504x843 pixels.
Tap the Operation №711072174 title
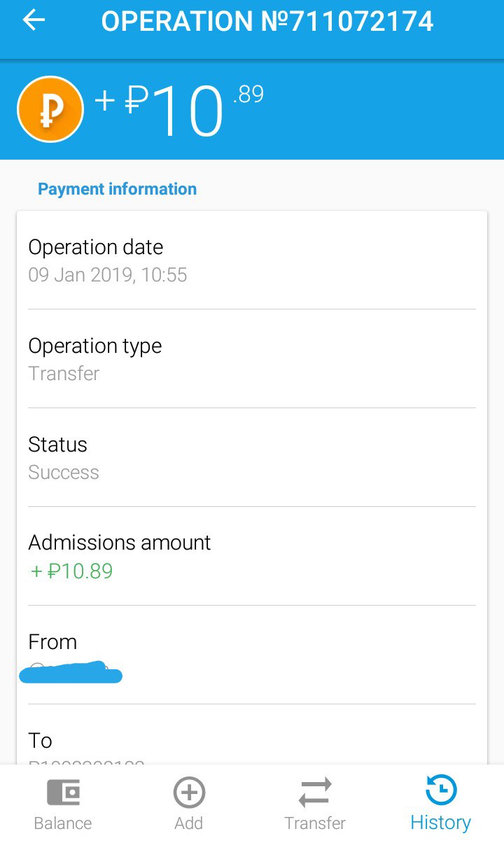pos(267,22)
